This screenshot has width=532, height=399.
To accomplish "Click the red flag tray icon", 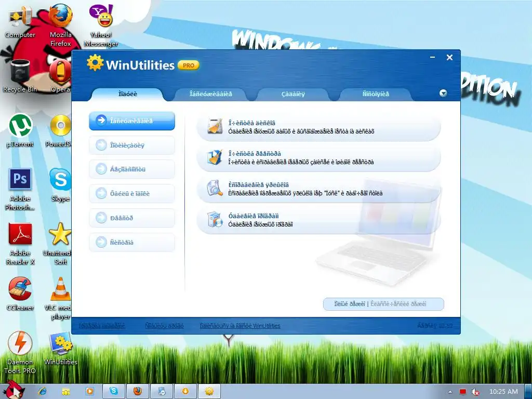I will pyautogui.click(x=463, y=392).
